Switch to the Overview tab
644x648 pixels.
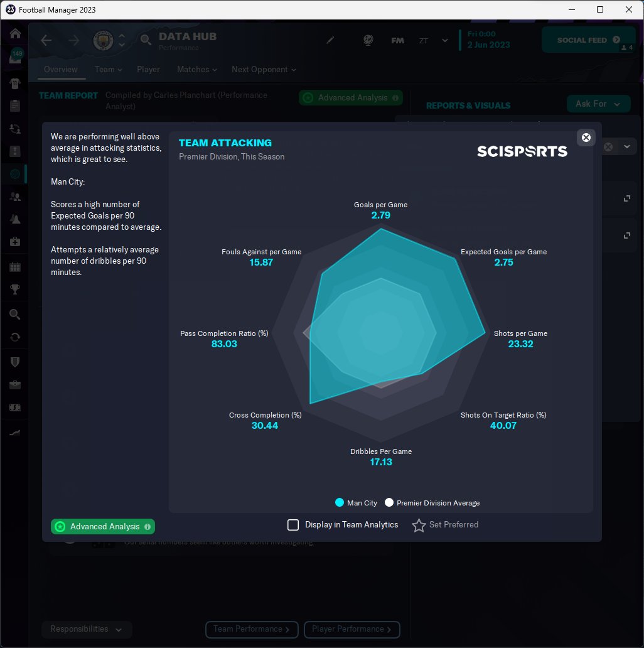click(x=61, y=70)
